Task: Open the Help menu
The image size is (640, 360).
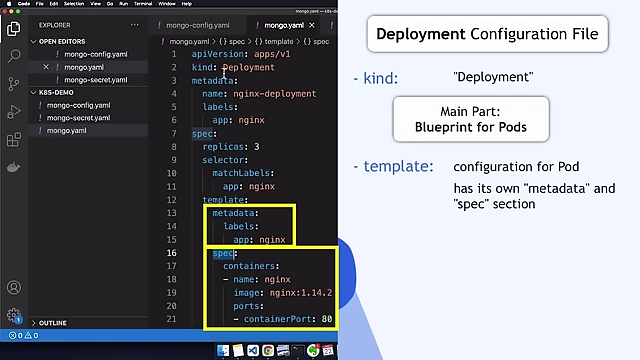Action: coord(187,4)
